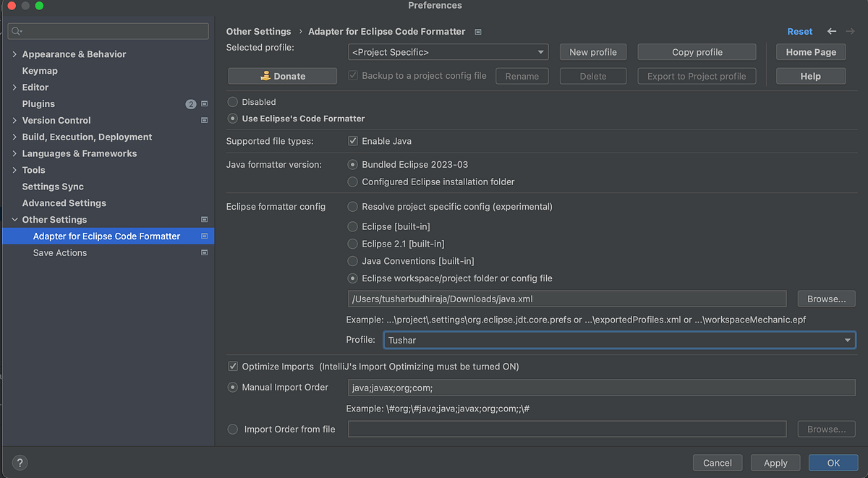Click the java.xml config path field
This screenshot has height=478, width=868.
click(566, 298)
